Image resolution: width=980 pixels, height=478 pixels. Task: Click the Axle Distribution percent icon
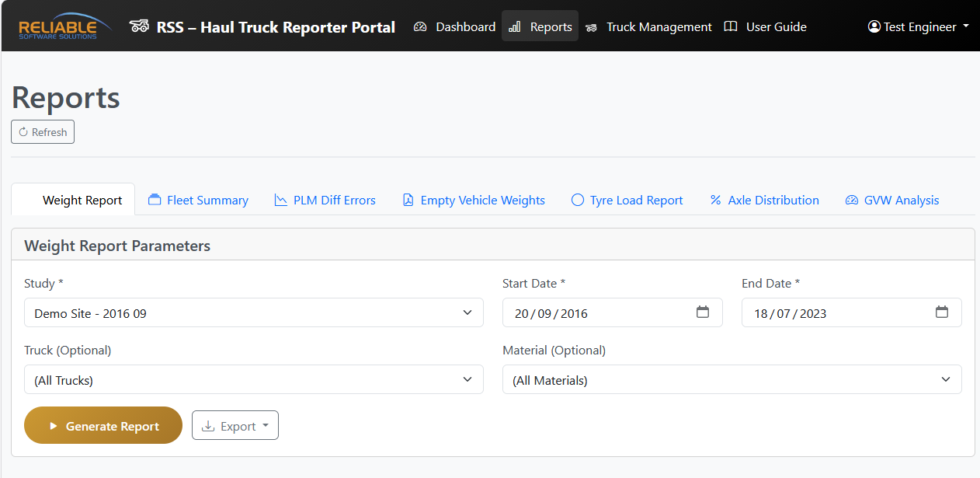point(716,200)
